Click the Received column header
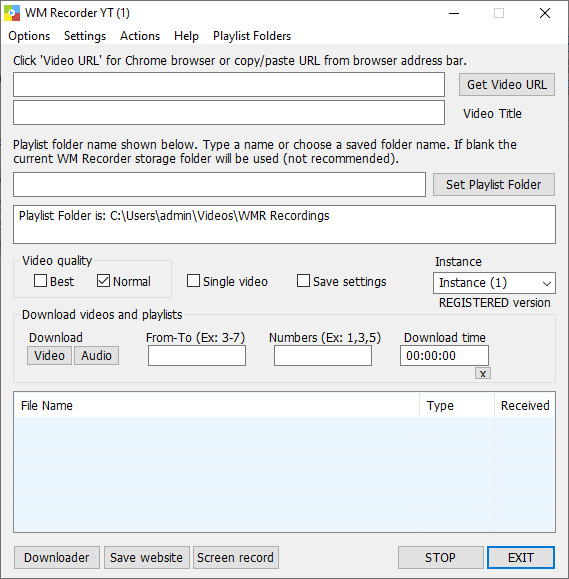 click(525, 405)
